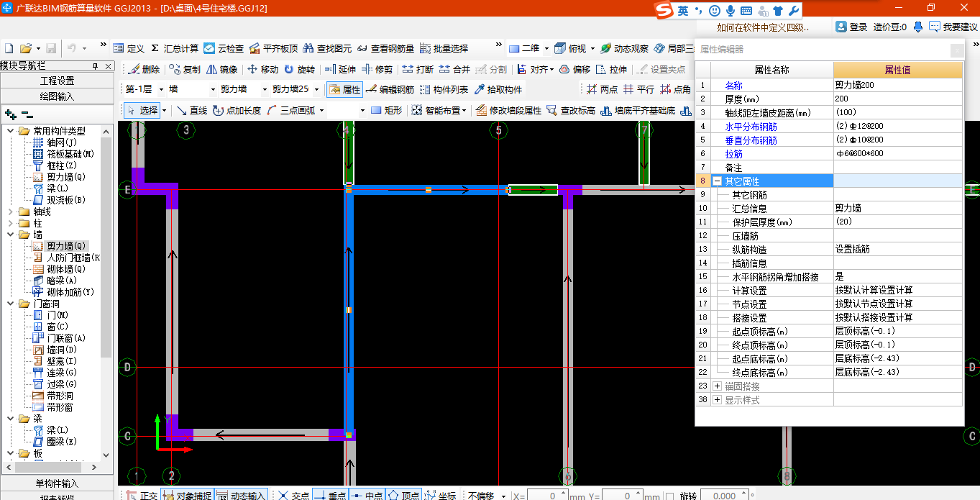Screen dimensions: 980x500
Task: Click 我要建议 feedback link
Action: (x=953, y=27)
